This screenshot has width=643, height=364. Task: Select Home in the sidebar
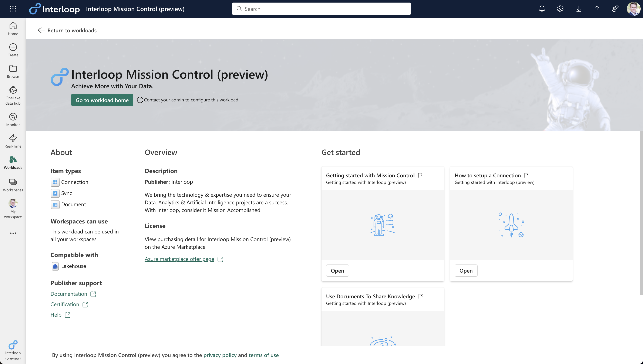click(x=13, y=28)
